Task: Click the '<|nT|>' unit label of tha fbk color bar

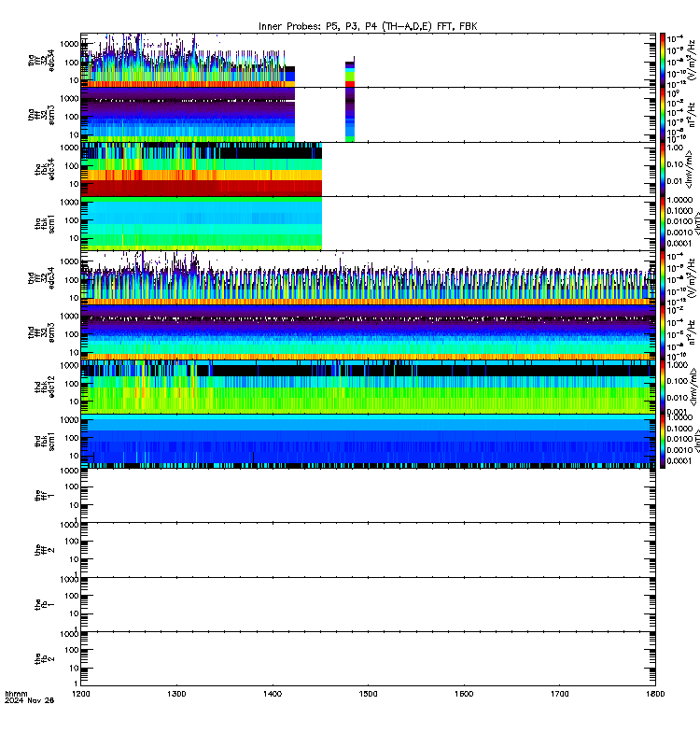Action: pyautogui.click(x=696, y=224)
